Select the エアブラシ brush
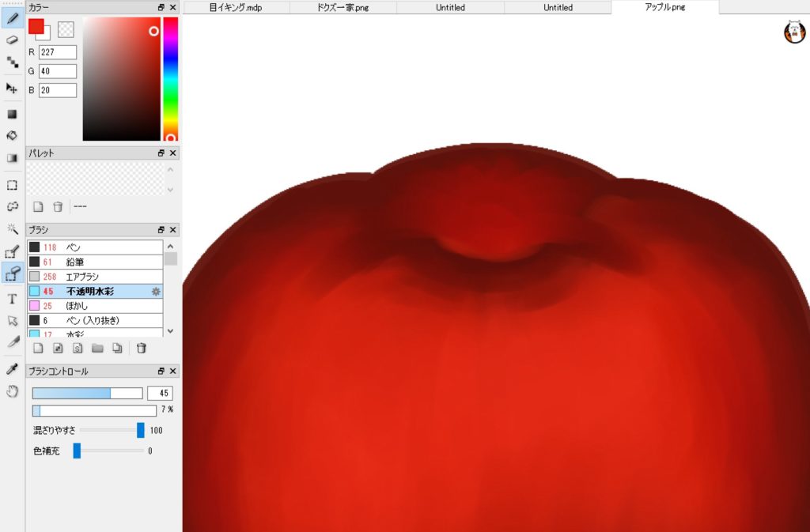Image resolution: width=810 pixels, height=532 pixels. point(83,277)
